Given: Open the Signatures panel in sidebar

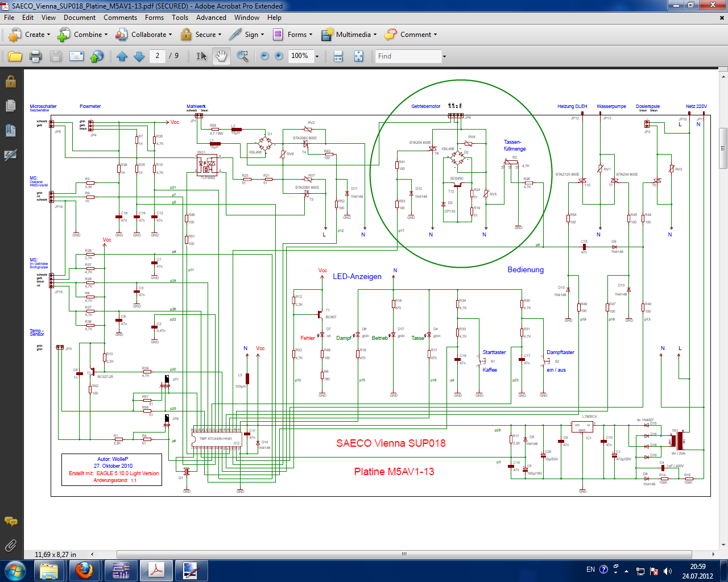Looking at the screenshot, I should click(x=11, y=155).
